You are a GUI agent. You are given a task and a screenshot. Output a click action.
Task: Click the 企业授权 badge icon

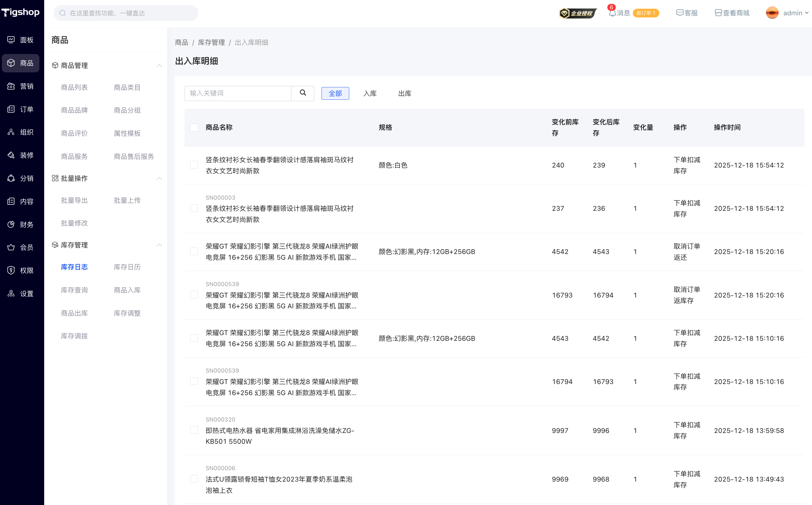pyautogui.click(x=578, y=13)
